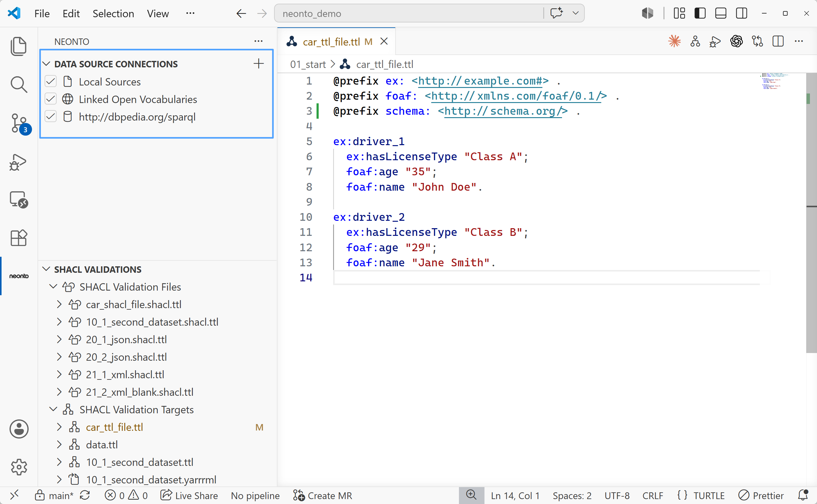The image size is (817, 504).
Task: Open the Manage settings gear
Action: (19, 467)
